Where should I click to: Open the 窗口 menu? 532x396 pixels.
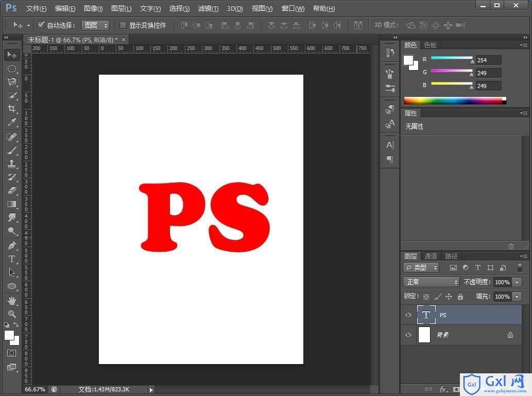click(293, 8)
